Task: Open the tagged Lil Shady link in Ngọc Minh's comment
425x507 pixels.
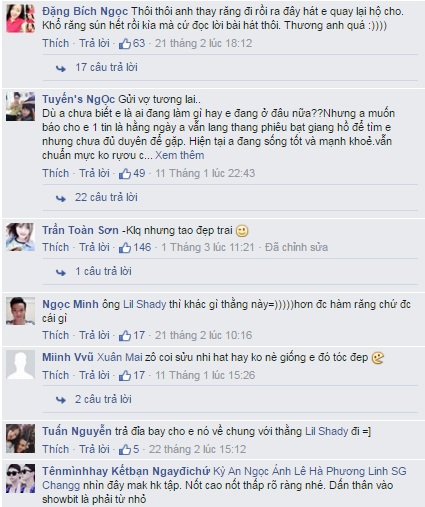Action: pos(145,304)
